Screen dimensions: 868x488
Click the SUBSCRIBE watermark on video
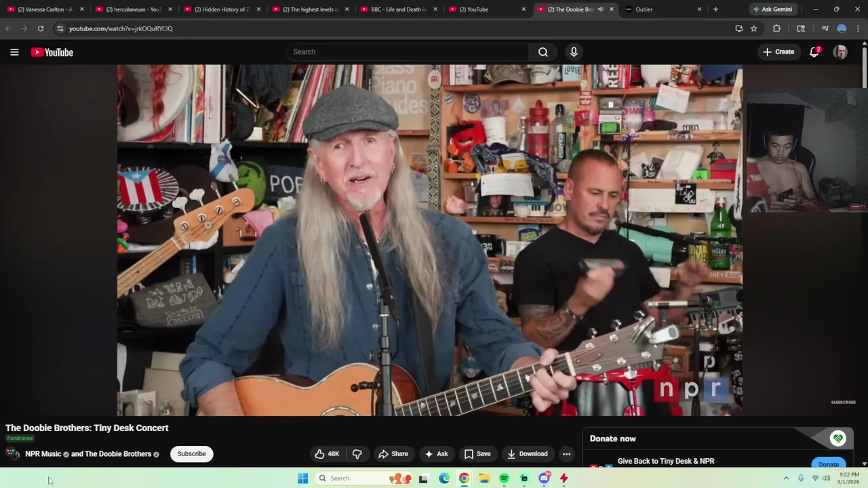click(844, 403)
